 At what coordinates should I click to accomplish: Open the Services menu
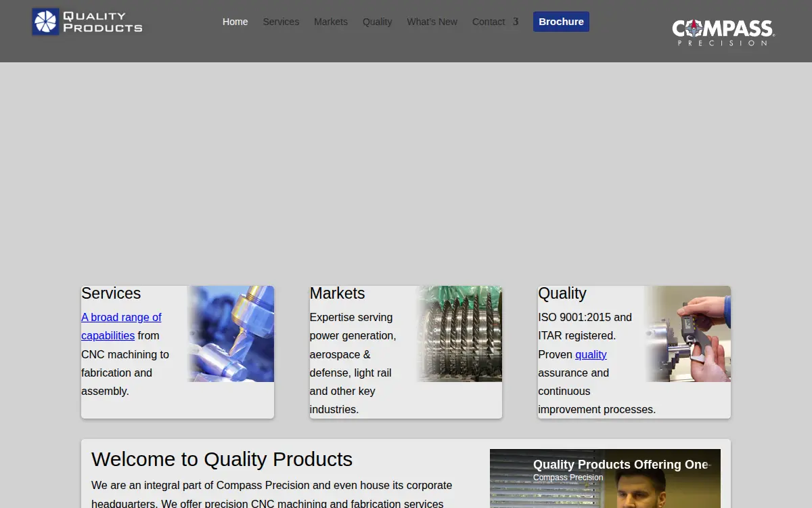pos(281,22)
